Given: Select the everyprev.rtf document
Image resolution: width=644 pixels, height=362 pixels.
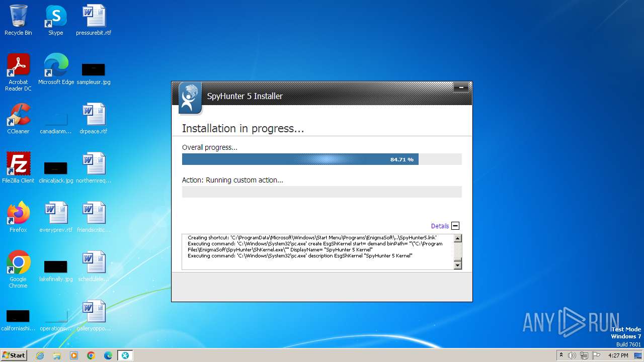Looking at the screenshot, I should (x=56, y=217).
